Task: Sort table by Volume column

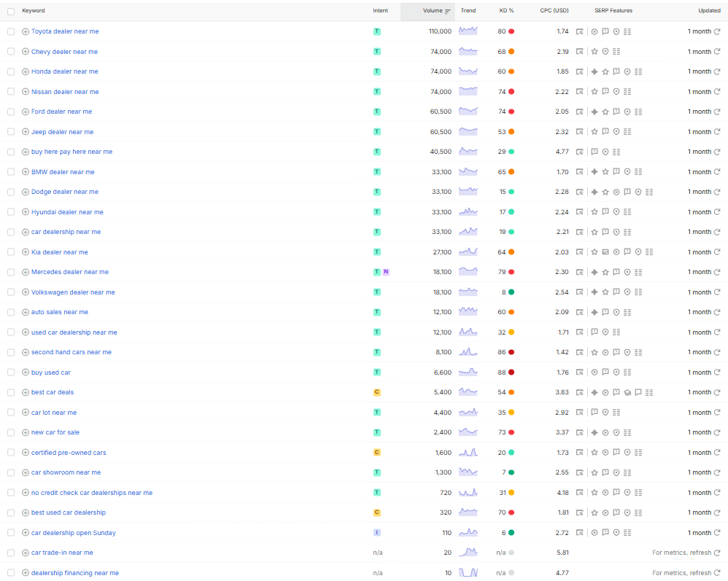Action: pos(436,11)
